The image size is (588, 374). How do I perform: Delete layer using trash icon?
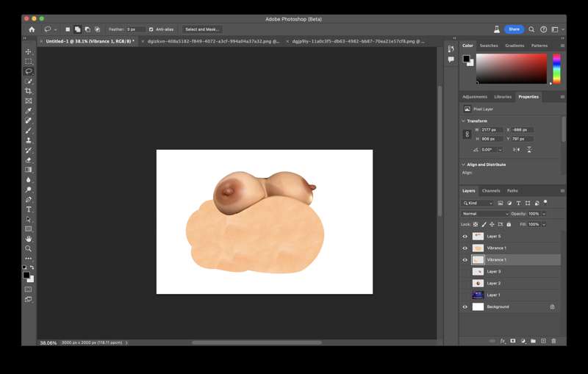553,341
